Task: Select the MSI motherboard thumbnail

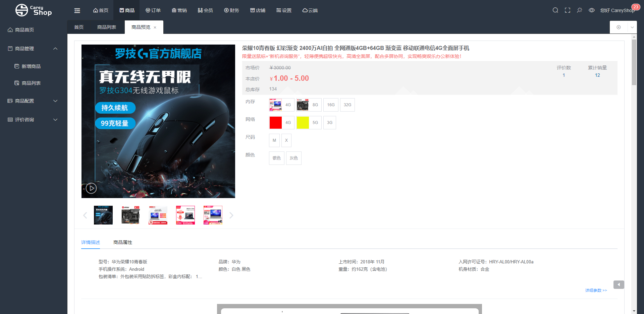Action: (130, 215)
